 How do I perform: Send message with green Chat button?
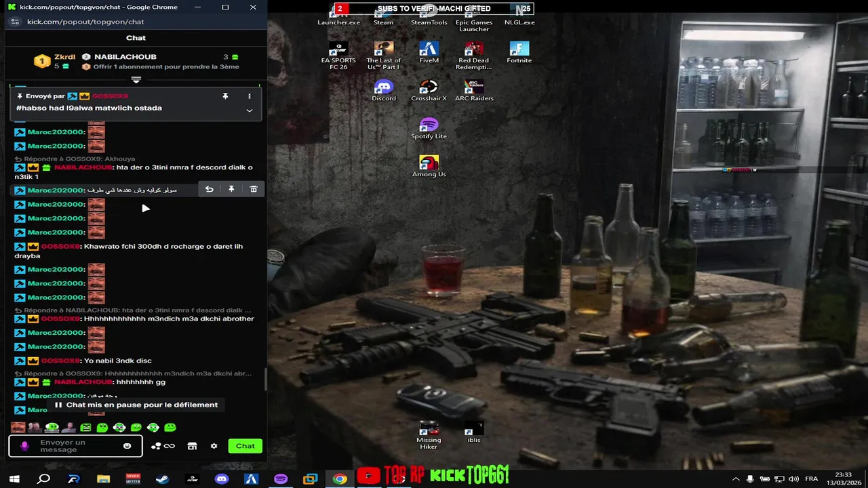click(x=245, y=446)
